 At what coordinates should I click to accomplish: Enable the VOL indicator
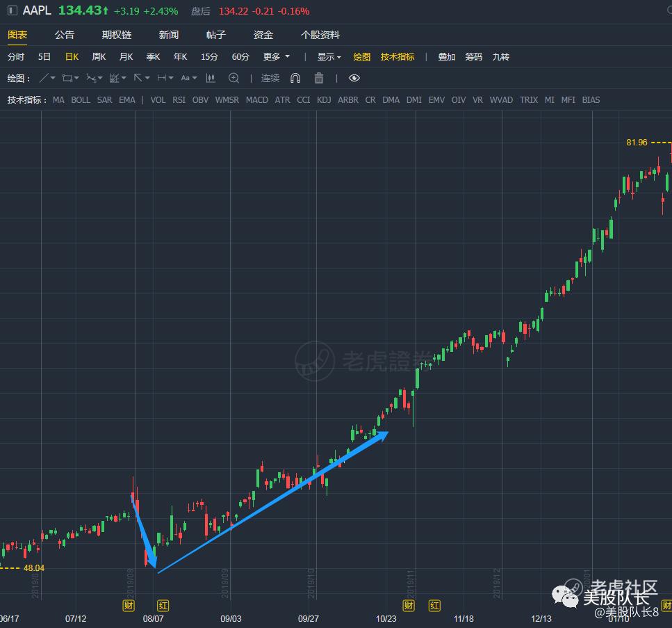tap(158, 100)
